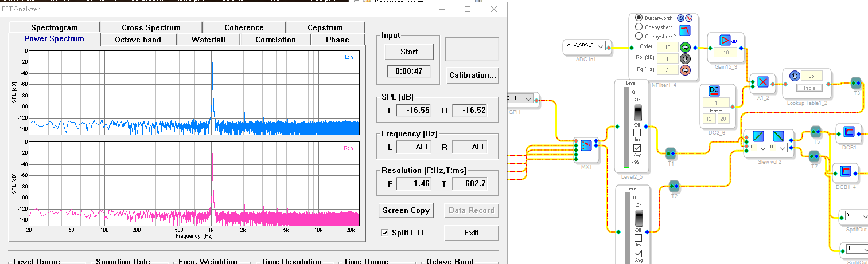Image resolution: width=868 pixels, height=264 pixels.
Task: Click the orange Fq arrows icon in NFilter1_4
Action: 684,69
